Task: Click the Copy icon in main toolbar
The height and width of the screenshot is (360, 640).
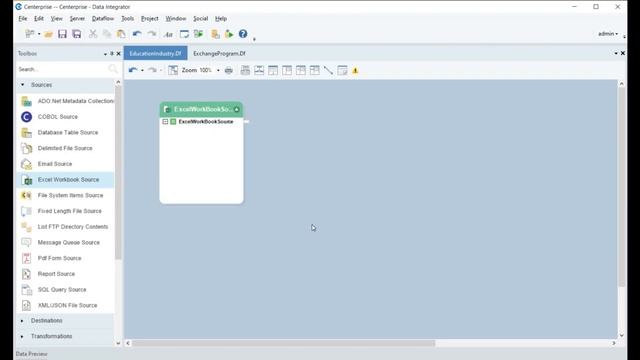Action: (107, 34)
